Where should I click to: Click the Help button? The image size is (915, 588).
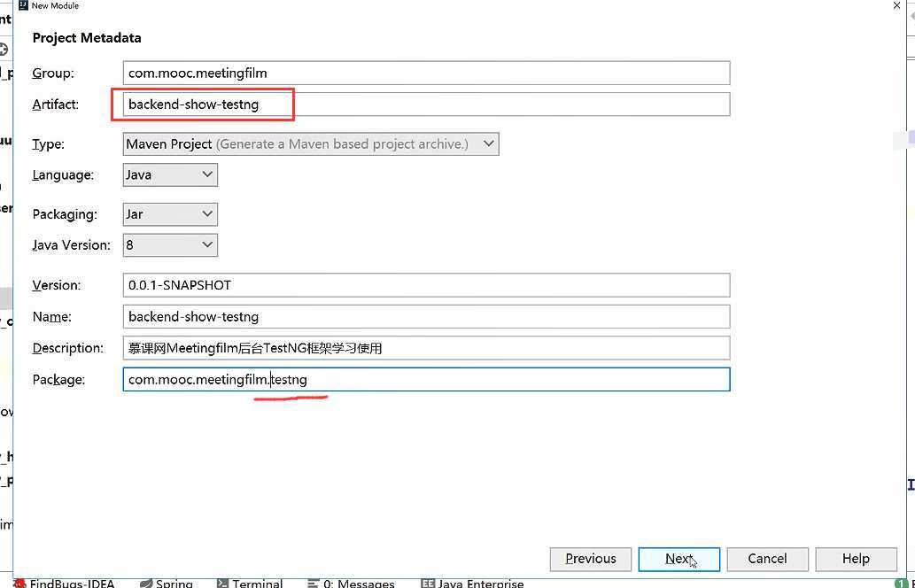[856, 560]
